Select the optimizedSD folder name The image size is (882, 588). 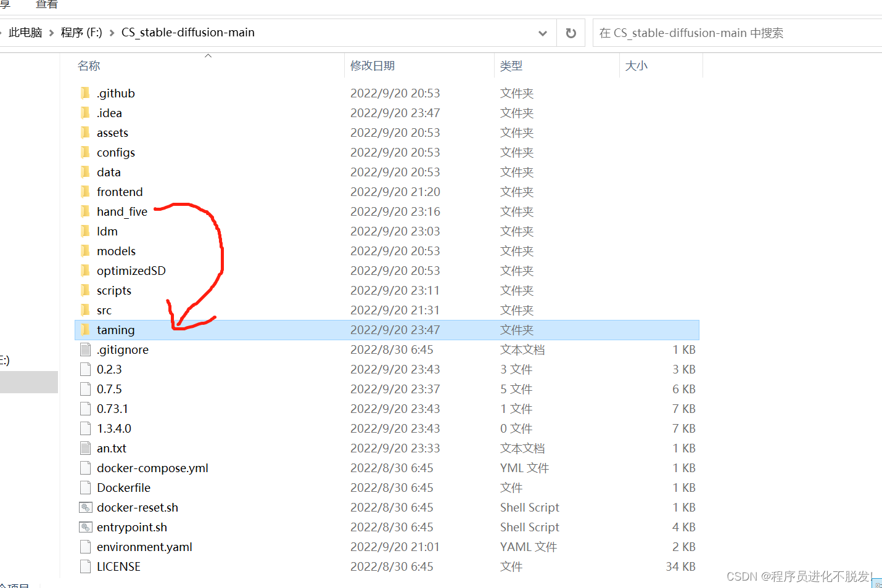click(x=131, y=271)
